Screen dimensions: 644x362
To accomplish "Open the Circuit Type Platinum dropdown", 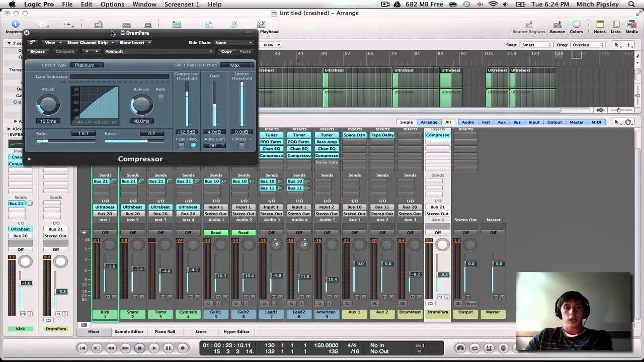I will [87, 65].
